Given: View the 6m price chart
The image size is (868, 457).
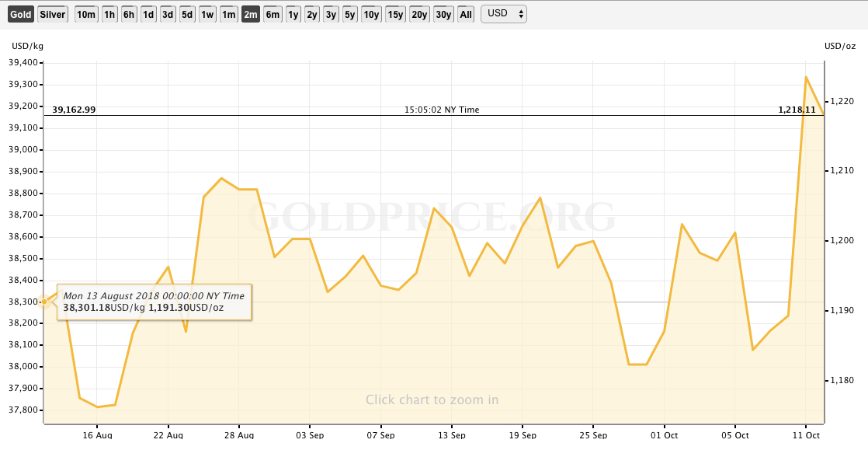Looking at the screenshot, I should 273,14.
